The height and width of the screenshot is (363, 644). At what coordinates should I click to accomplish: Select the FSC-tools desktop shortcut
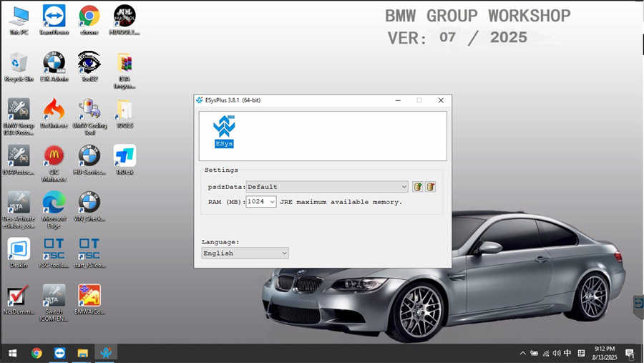[x=54, y=253]
